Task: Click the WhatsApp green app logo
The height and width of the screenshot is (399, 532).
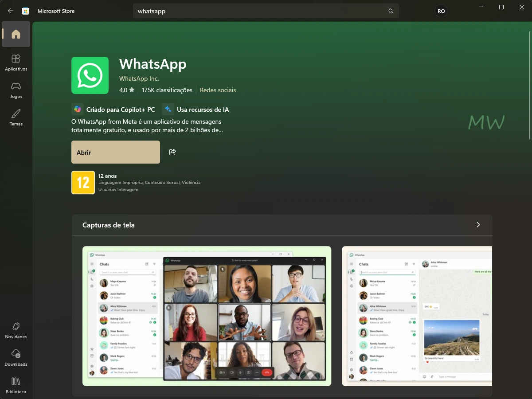Action: (90, 75)
